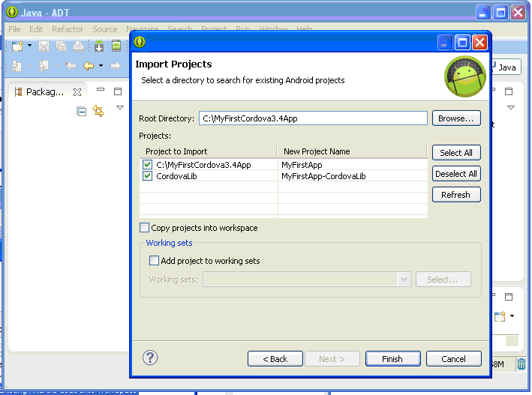This screenshot has height=395, width=532.
Task: Minimize the Package Explorer view
Action: pos(101,89)
